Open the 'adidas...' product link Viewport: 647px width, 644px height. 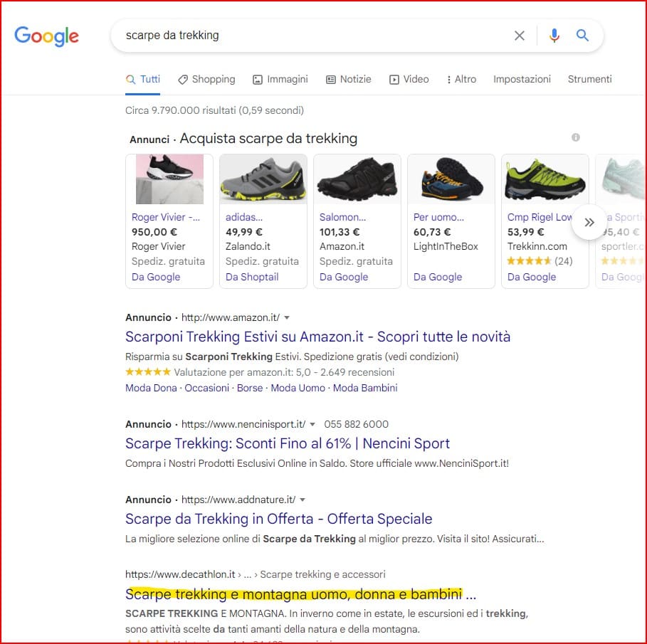(244, 217)
